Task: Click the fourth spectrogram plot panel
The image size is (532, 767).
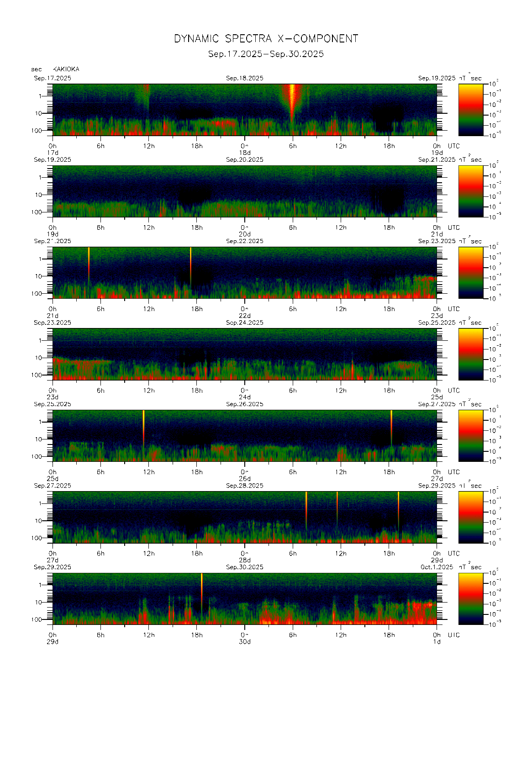Action: click(x=244, y=354)
